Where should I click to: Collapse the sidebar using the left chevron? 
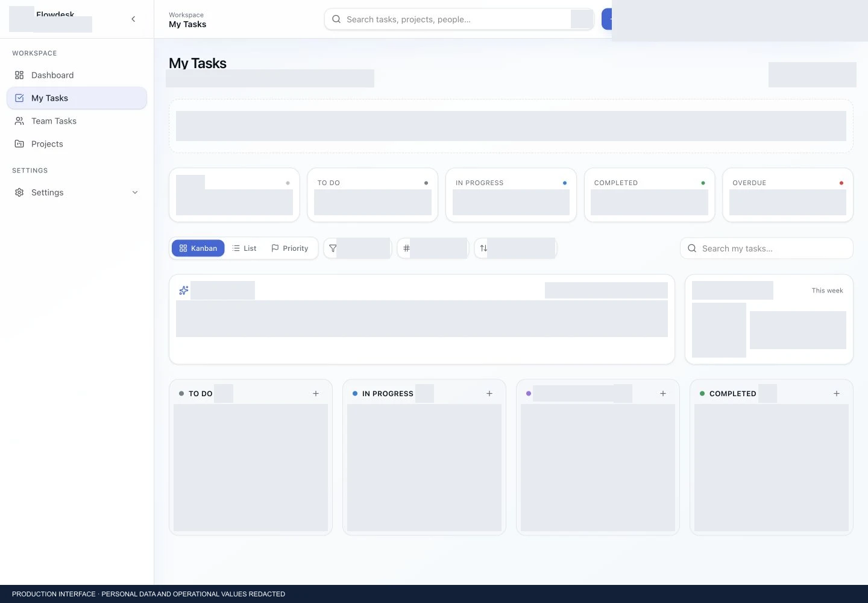[x=133, y=19]
